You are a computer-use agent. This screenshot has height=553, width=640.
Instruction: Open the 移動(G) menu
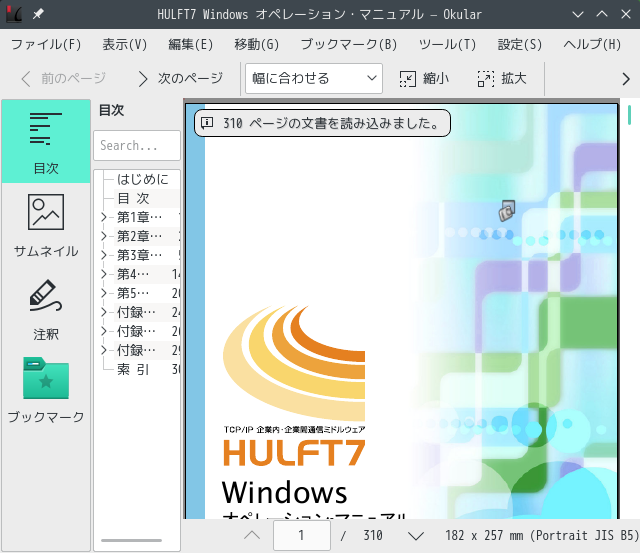(x=256, y=44)
